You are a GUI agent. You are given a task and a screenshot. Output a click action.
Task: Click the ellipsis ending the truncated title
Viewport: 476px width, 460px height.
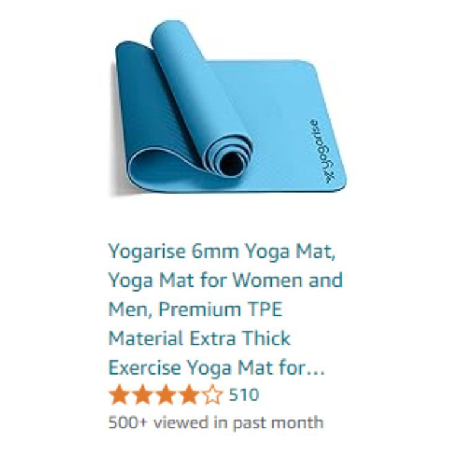click(316, 373)
